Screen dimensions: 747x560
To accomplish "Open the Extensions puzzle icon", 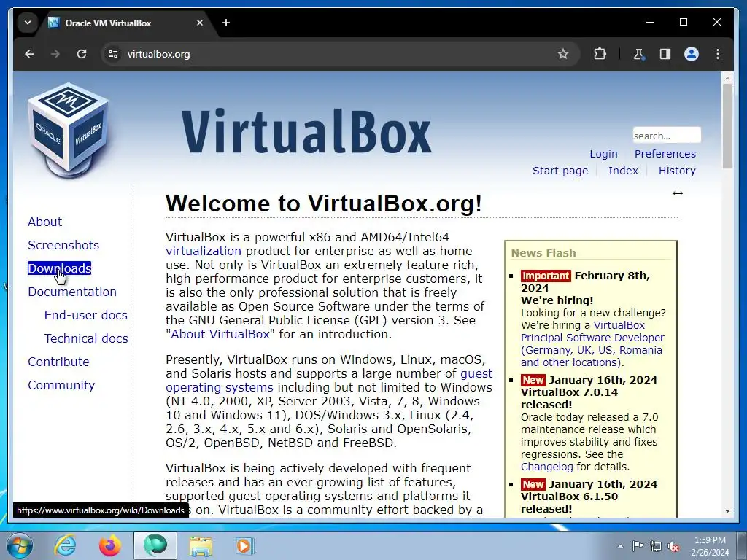I will [600, 54].
